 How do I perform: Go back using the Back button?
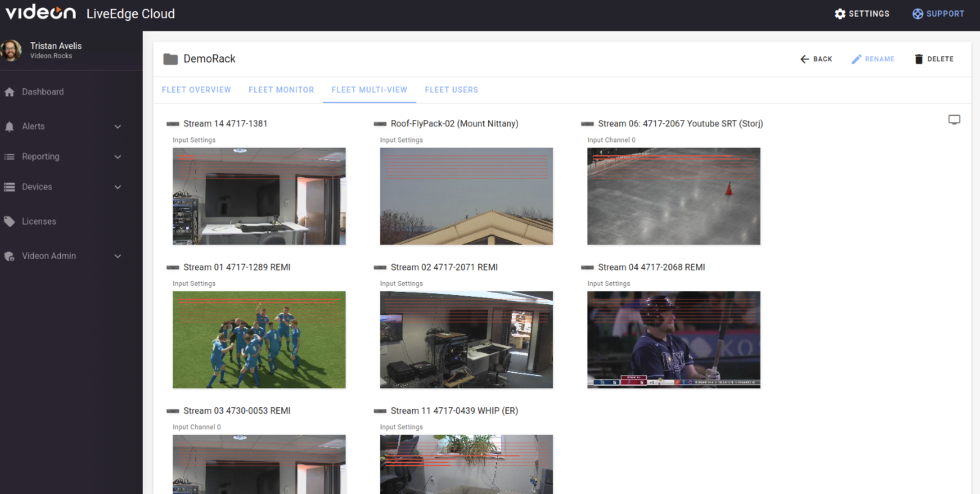[x=816, y=59]
